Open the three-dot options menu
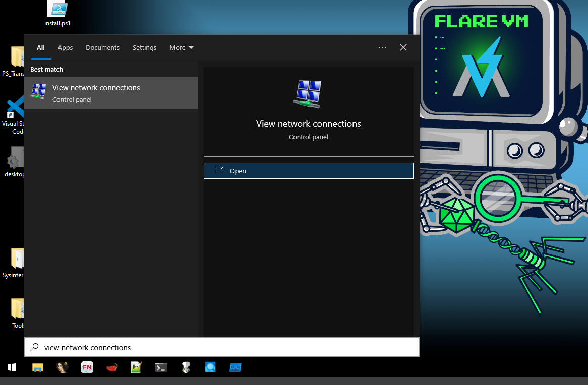The image size is (588, 385). click(382, 47)
